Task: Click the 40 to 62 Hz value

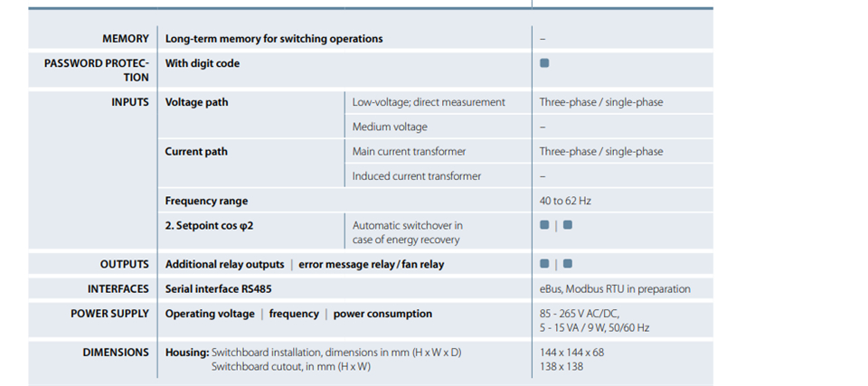Action: click(x=565, y=201)
